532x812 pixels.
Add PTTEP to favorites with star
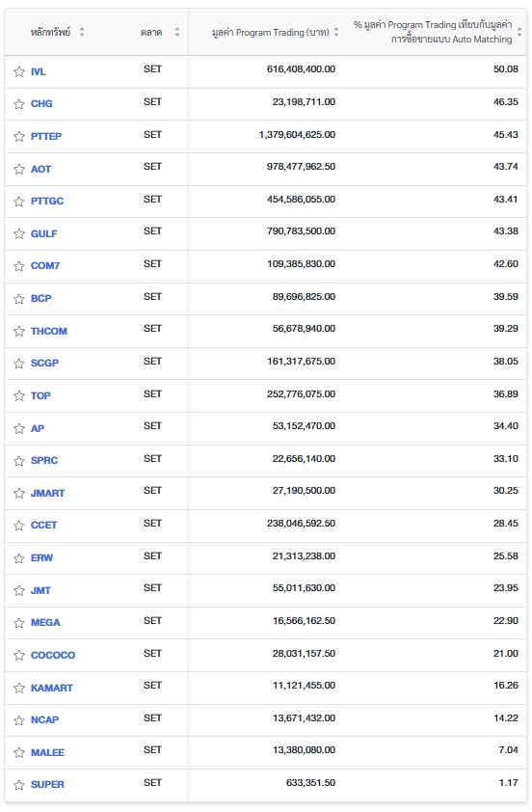[x=19, y=137]
